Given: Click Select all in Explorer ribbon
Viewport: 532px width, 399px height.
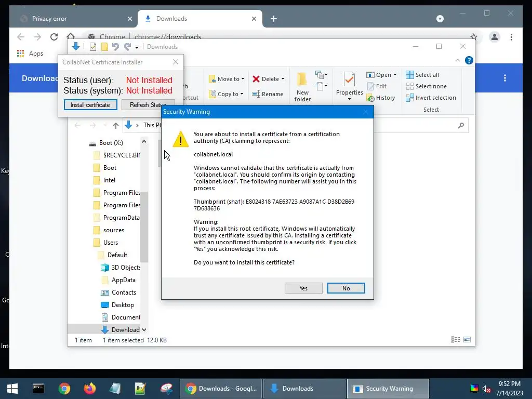Looking at the screenshot, I should pos(422,75).
